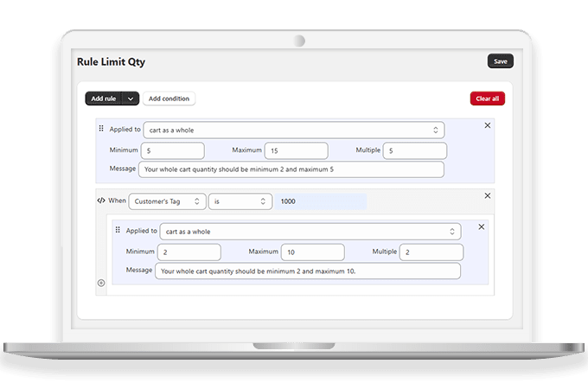Click the code icon beside the When condition
Image resolution: width=588 pixels, height=389 pixels.
[x=100, y=201]
